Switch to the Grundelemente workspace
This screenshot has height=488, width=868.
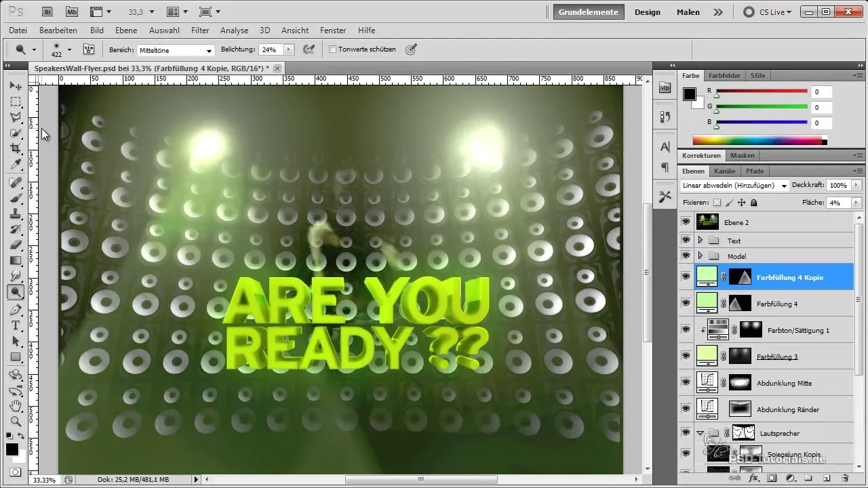click(588, 12)
